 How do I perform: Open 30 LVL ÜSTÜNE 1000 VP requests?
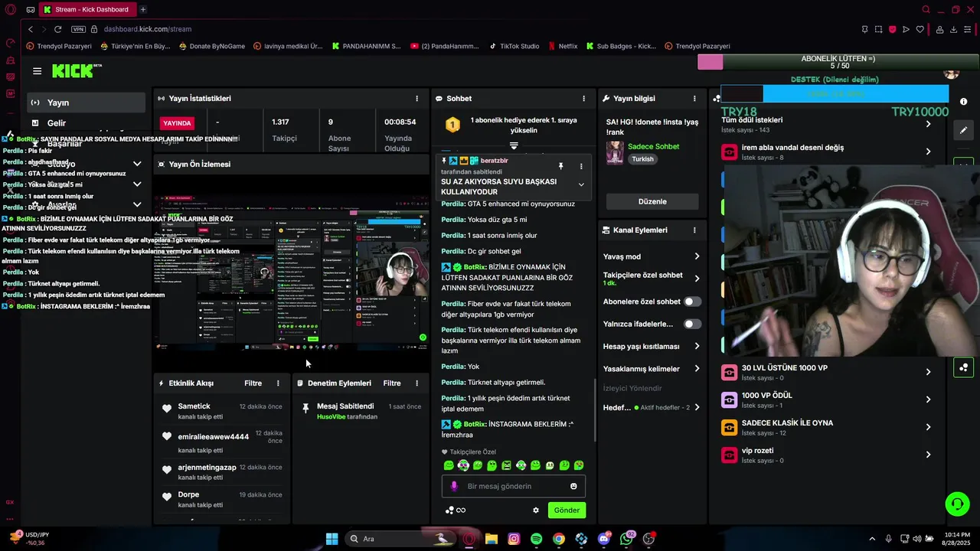click(827, 372)
